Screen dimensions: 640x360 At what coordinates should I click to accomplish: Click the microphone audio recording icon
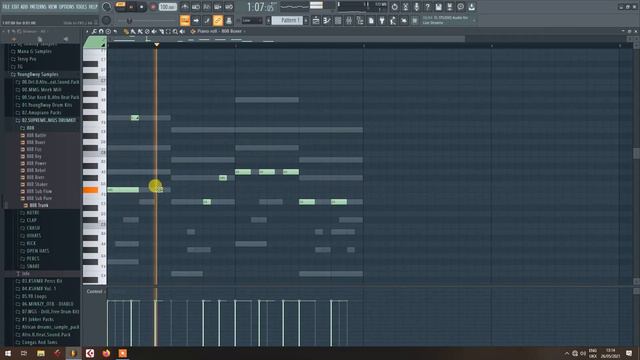pyautogui.click(x=417, y=7)
